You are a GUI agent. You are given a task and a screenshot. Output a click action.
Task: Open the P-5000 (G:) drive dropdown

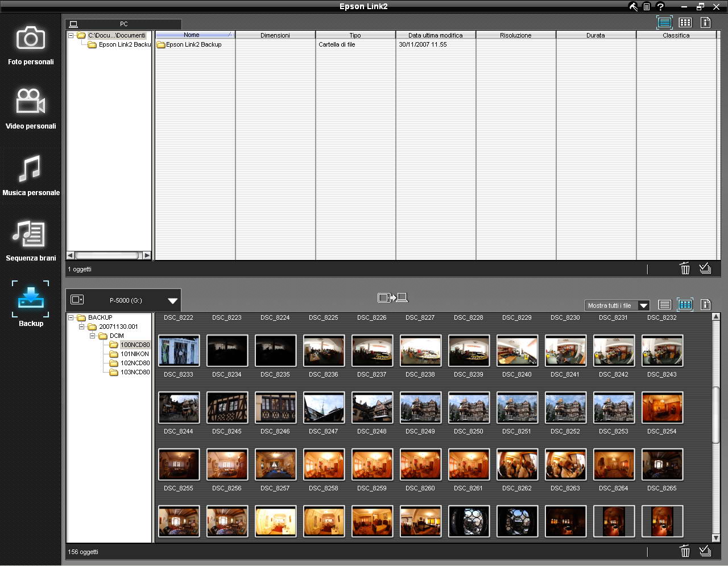coord(172,300)
